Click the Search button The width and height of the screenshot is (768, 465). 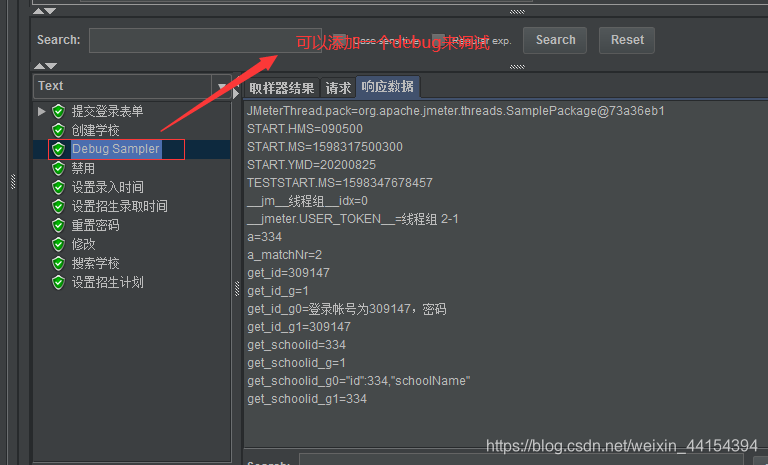point(555,40)
